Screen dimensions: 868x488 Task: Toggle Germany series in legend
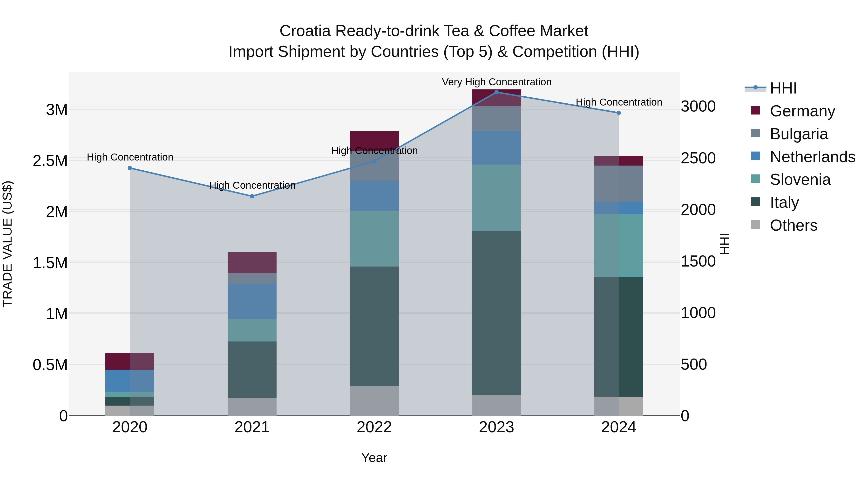click(x=793, y=111)
